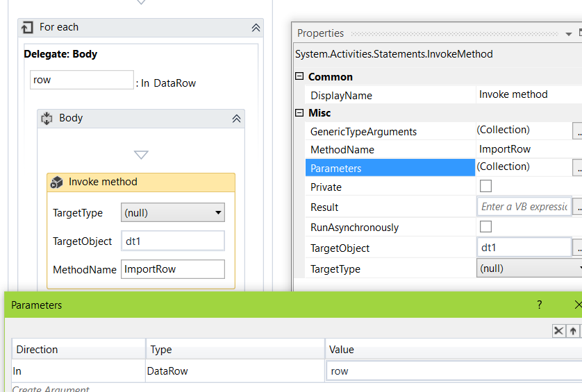Click the MethodName field containing ImportRow
The width and height of the screenshot is (582, 392).
tap(172, 269)
